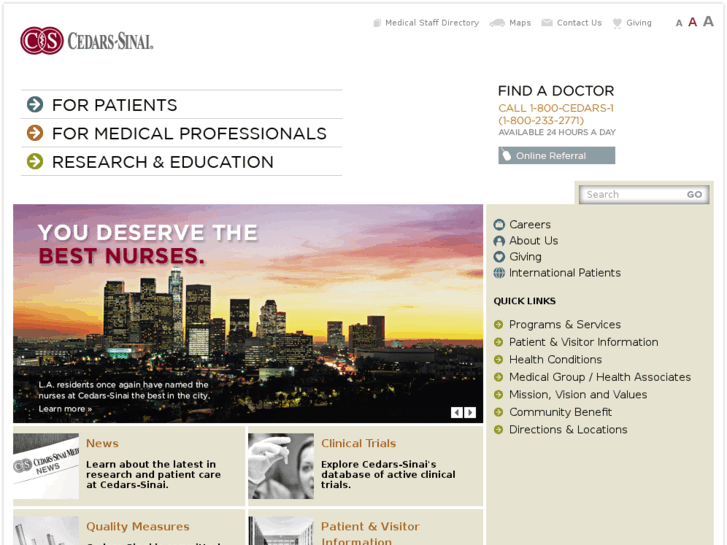Open the Patient & Visitor Information card heading
Viewport: 727px width, 545px height.
pyautogui.click(x=370, y=533)
